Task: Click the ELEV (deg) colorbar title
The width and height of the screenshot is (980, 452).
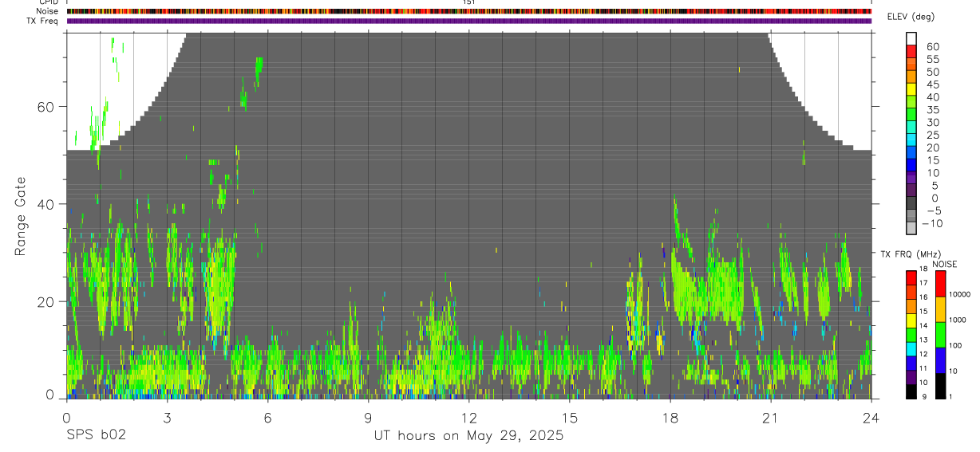Action: 913,18
